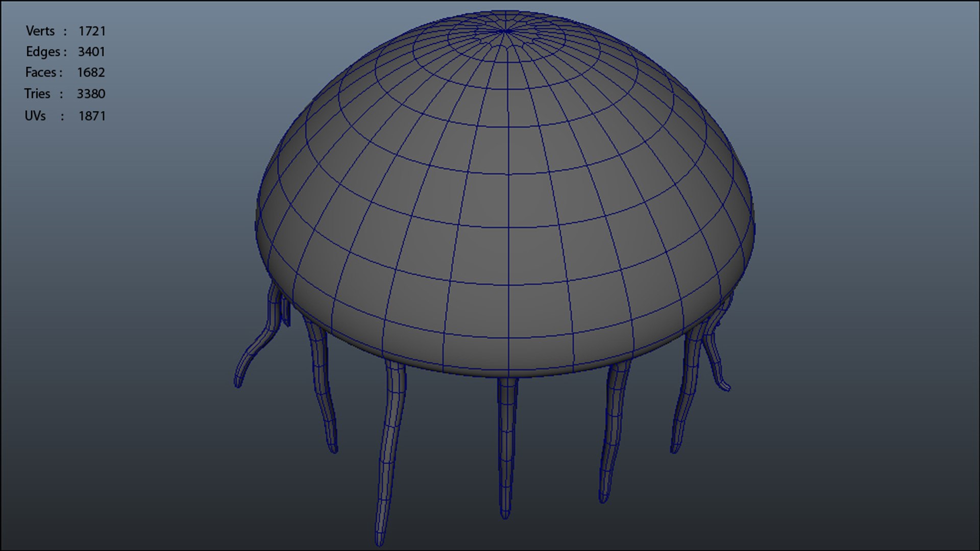Click the 'Faces' label
The height and width of the screenshot is (551, 980).
[x=41, y=72]
